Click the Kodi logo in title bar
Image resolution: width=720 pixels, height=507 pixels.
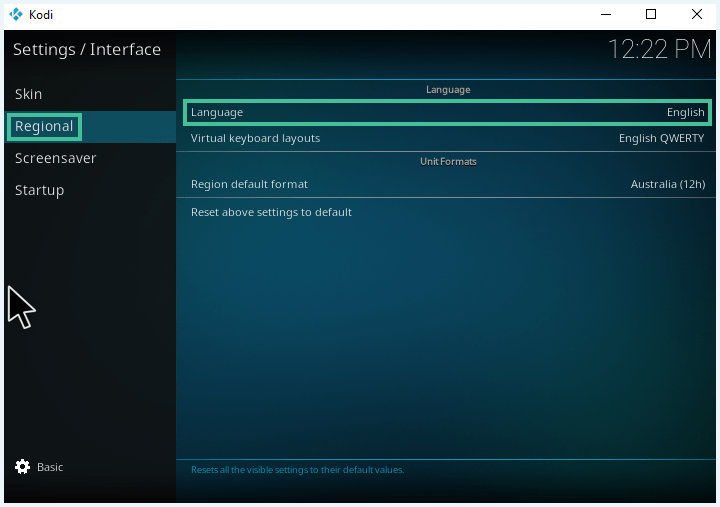click(16, 15)
